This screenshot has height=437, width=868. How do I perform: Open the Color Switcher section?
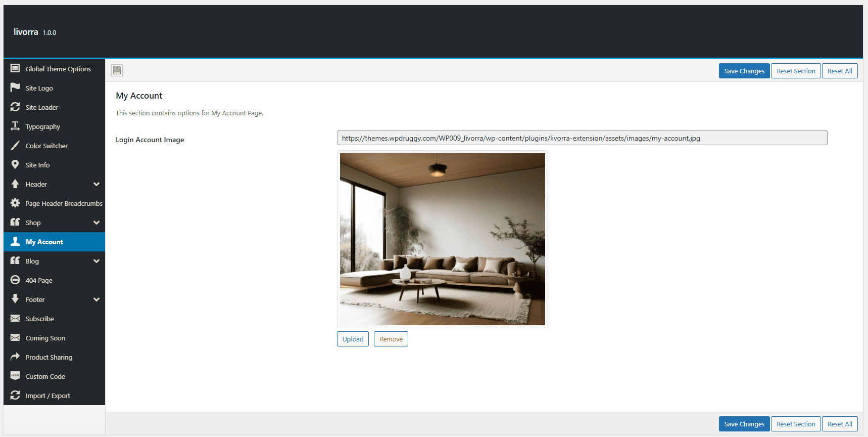pyautogui.click(x=54, y=146)
